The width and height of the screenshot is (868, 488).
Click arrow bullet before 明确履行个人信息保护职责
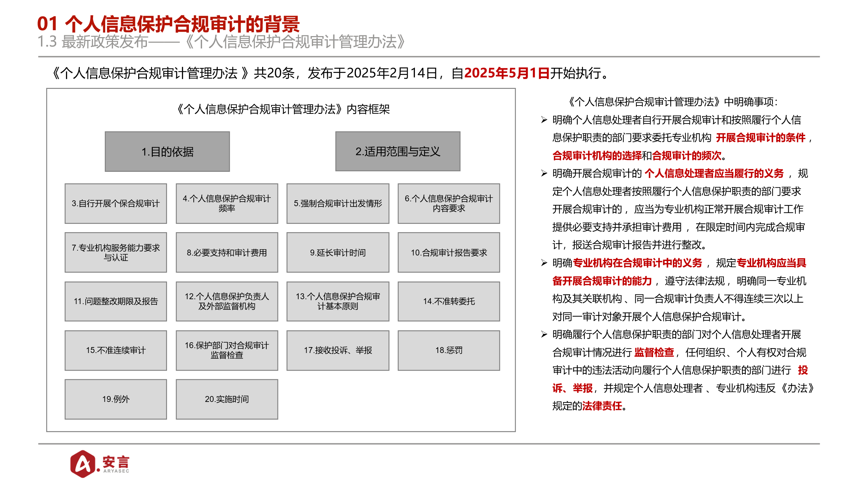544,335
